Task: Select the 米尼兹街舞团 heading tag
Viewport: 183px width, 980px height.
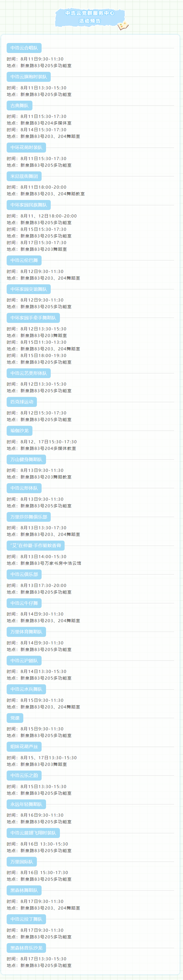Action: coord(24,176)
